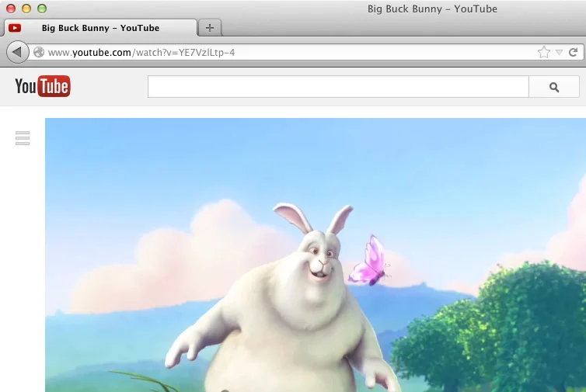This screenshot has width=586, height=392.
Task: Click the magnifying glass search button
Action: click(554, 87)
